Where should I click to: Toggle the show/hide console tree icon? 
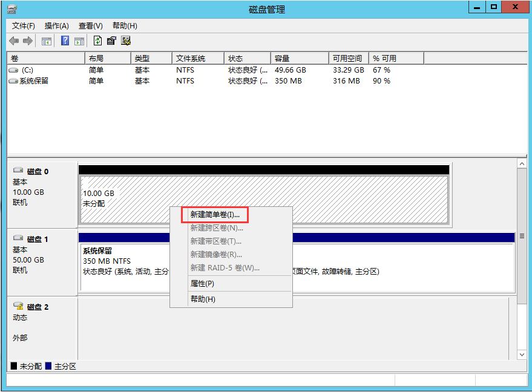tap(46, 41)
